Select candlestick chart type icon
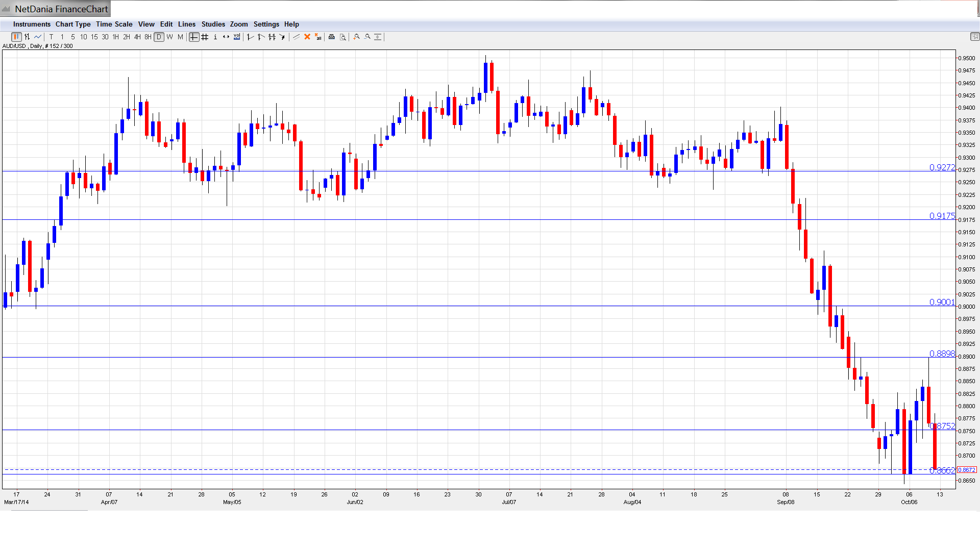The height and width of the screenshot is (551, 980). [x=16, y=37]
